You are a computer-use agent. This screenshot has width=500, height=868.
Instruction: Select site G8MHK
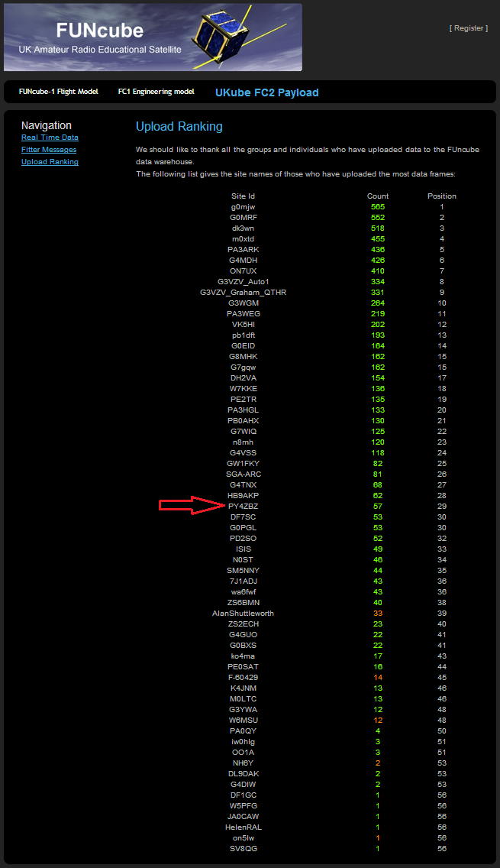[244, 357]
